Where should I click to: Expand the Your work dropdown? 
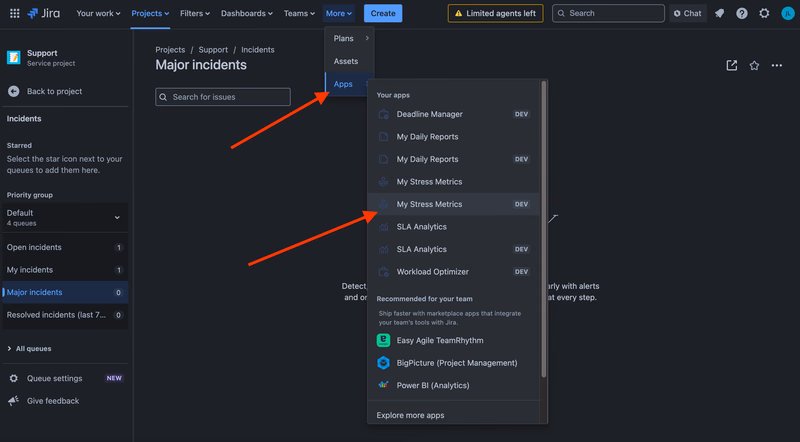point(98,13)
